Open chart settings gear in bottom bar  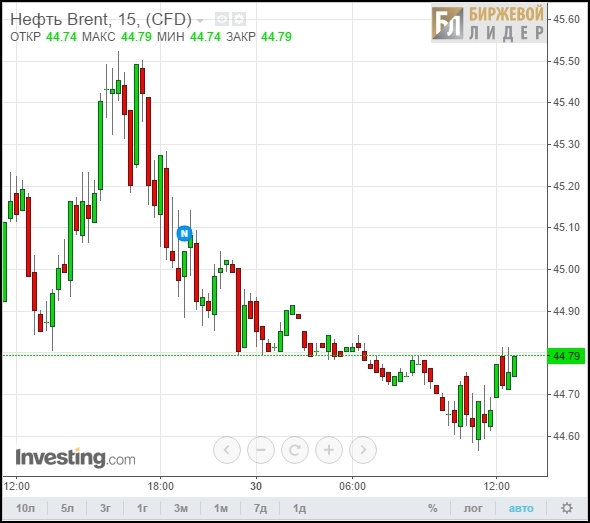click(x=567, y=508)
